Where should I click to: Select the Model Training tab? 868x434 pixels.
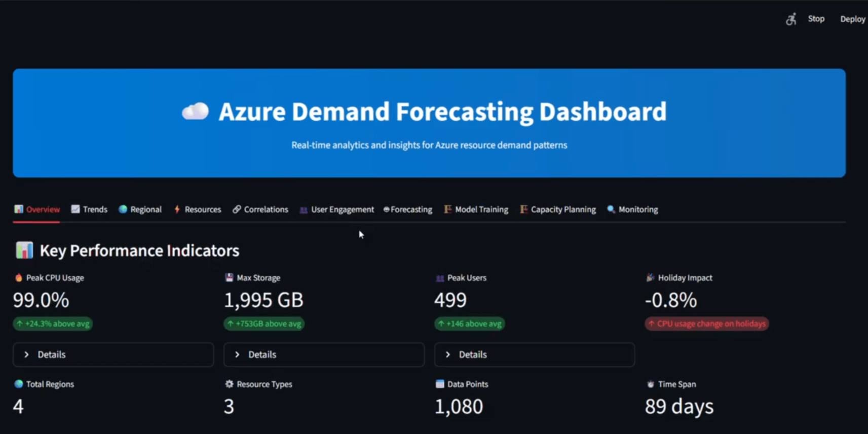tap(476, 209)
